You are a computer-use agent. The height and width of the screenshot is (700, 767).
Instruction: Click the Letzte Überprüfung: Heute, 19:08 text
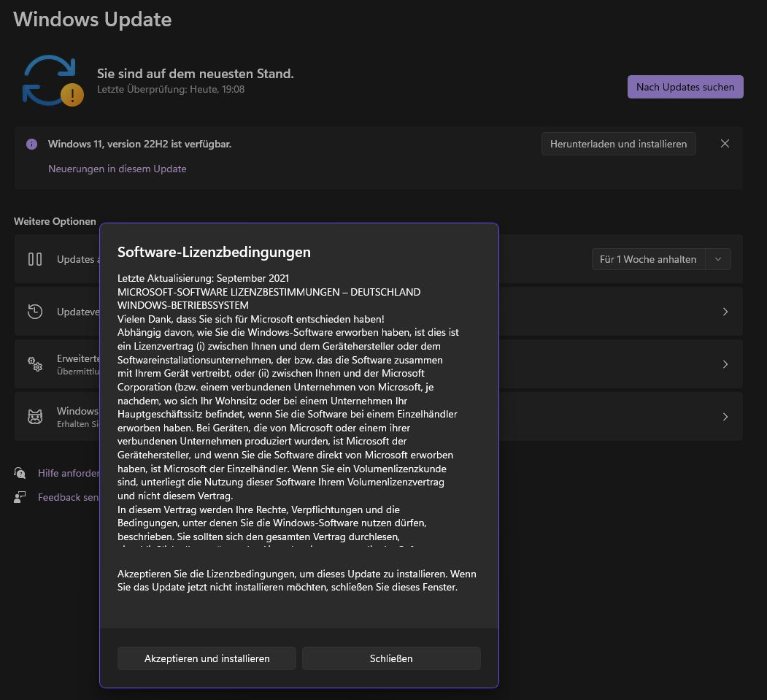[171, 89]
